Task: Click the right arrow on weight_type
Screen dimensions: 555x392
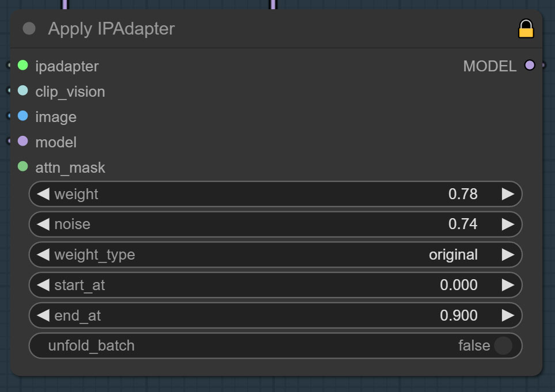Action: click(508, 254)
